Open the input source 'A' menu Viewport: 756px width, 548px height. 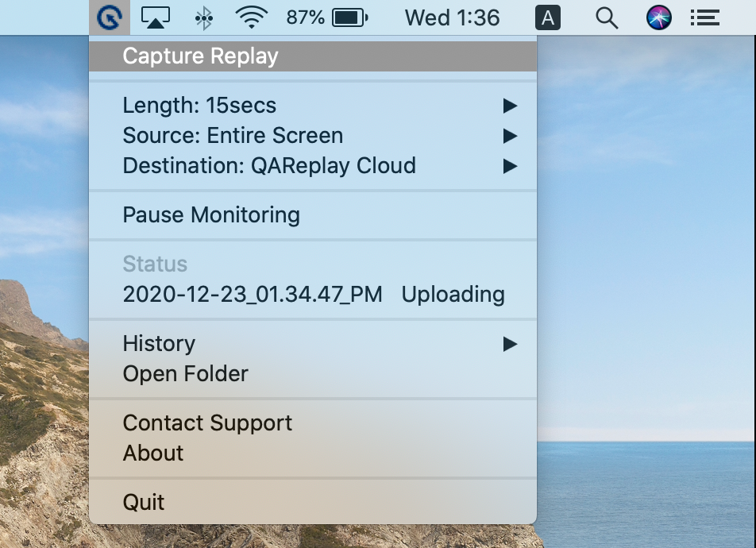point(548,17)
